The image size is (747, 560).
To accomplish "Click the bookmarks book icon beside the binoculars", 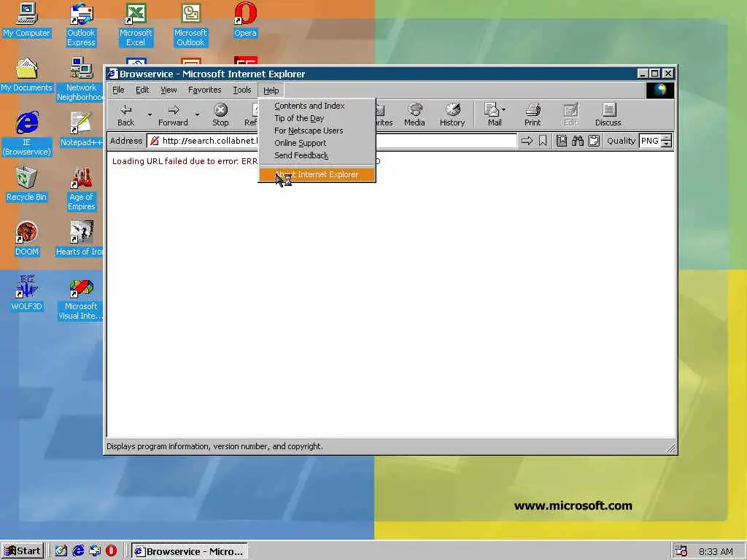I will pyautogui.click(x=562, y=141).
